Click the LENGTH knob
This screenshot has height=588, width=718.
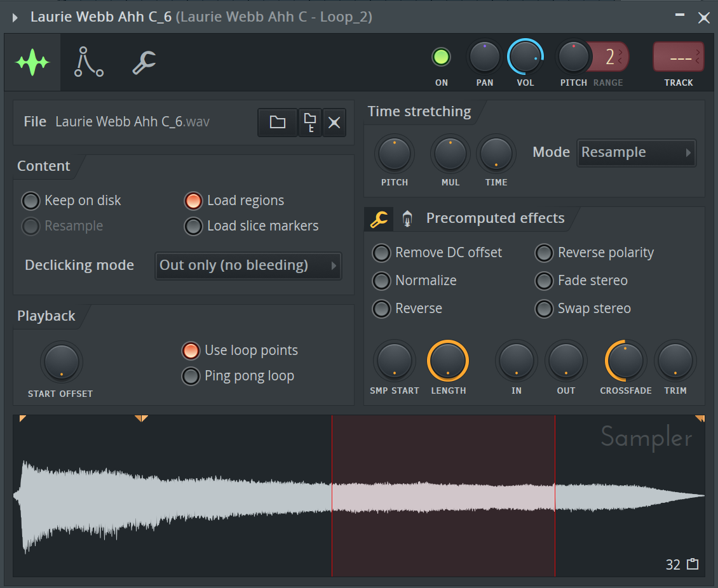[x=448, y=361]
